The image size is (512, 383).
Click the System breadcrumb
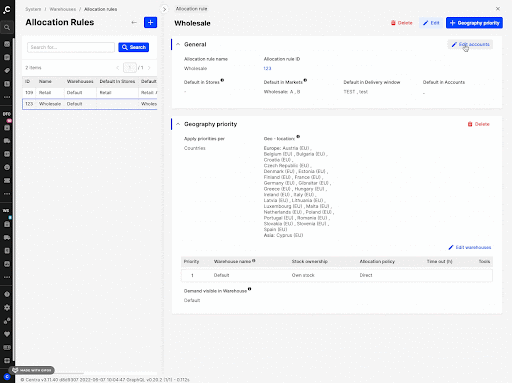tap(33, 9)
